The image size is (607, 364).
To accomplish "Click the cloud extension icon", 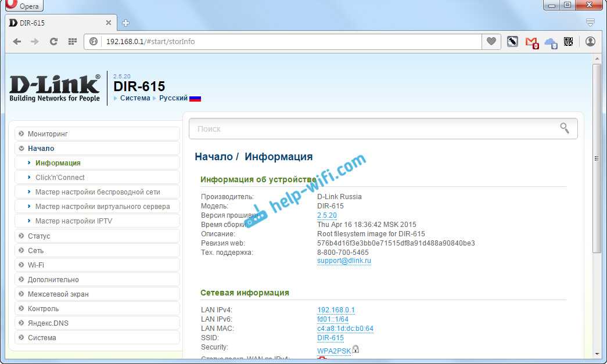I will (x=549, y=42).
